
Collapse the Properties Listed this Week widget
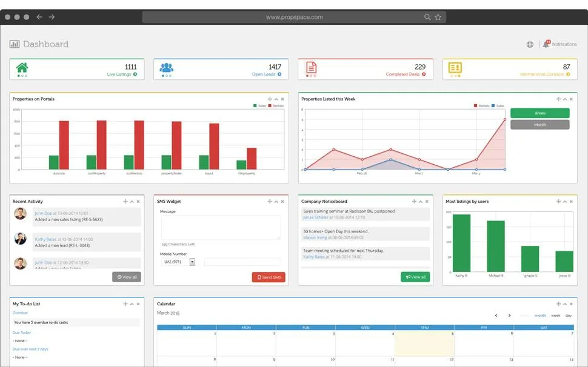pos(565,99)
